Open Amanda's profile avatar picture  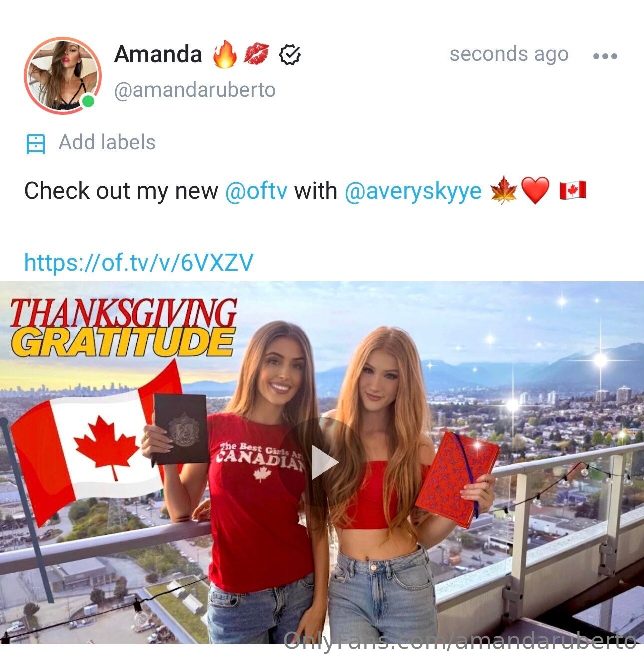pyautogui.click(x=63, y=75)
